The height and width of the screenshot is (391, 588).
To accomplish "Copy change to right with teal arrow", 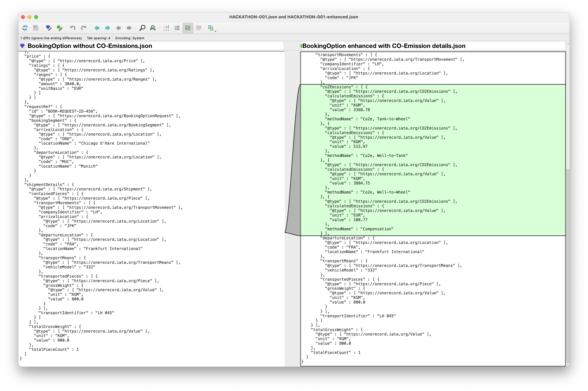I will coord(108,28).
